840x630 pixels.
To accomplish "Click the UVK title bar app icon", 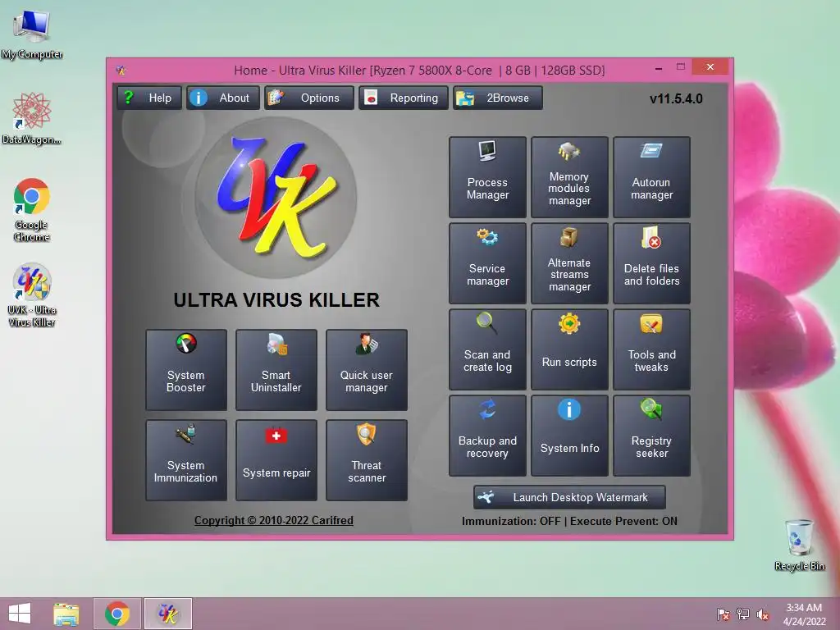I will (121, 71).
